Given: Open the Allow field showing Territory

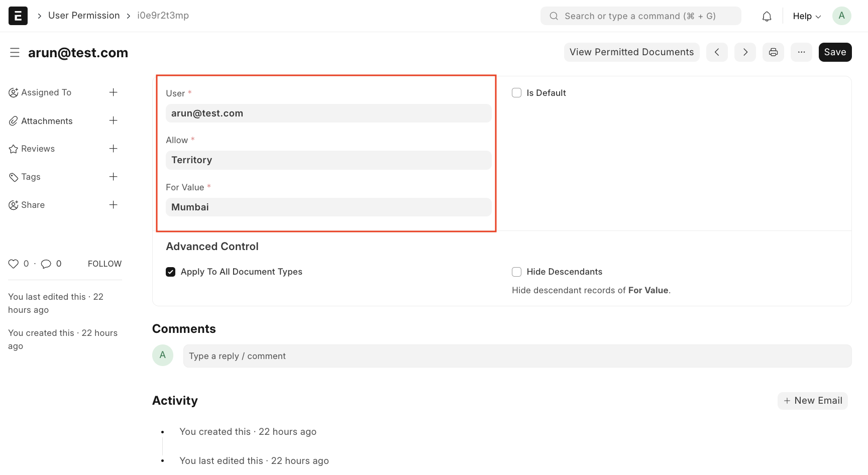Looking at the screenshot, I should coord(329,160).
